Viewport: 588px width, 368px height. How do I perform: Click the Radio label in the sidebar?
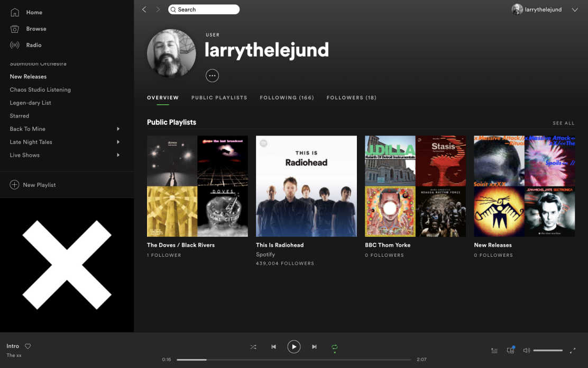(34, 45)
